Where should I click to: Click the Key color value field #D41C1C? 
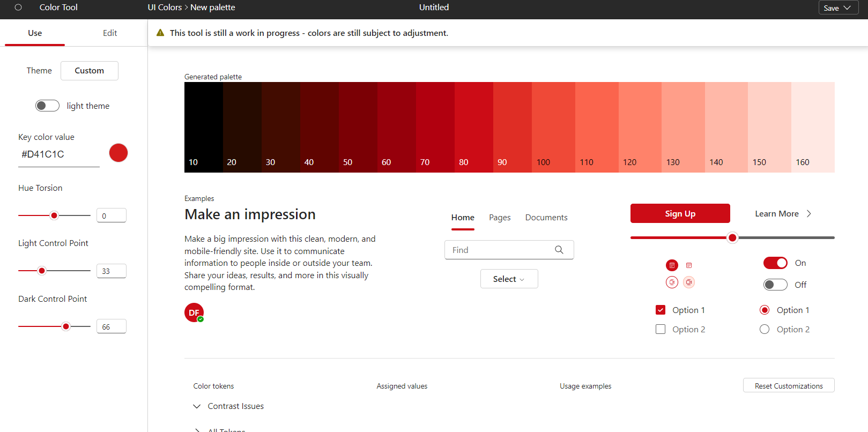point(59,154)
